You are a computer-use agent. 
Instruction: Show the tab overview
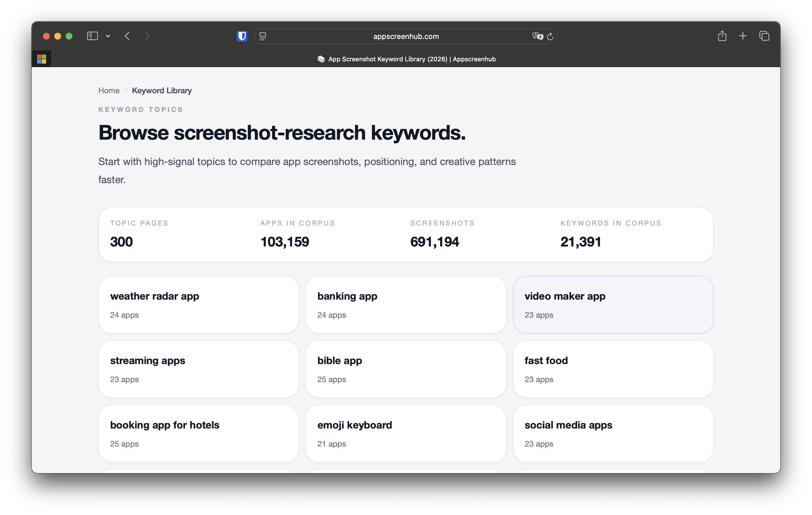[764, 36]
